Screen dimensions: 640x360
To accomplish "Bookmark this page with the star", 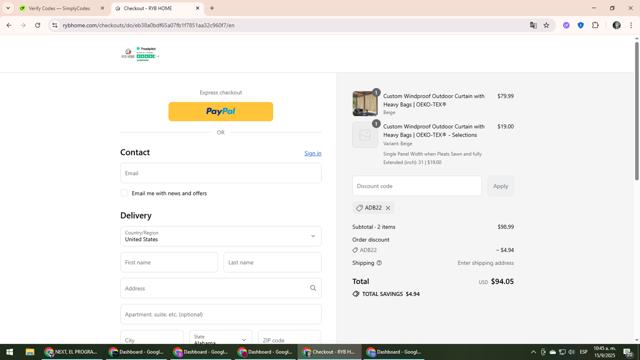I will click(x=546, y=25).
